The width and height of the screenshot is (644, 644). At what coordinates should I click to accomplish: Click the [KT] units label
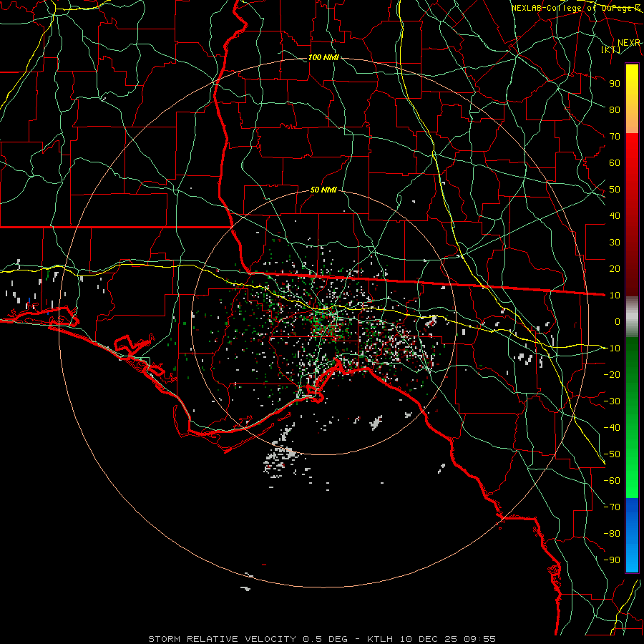tap(611, 49)
